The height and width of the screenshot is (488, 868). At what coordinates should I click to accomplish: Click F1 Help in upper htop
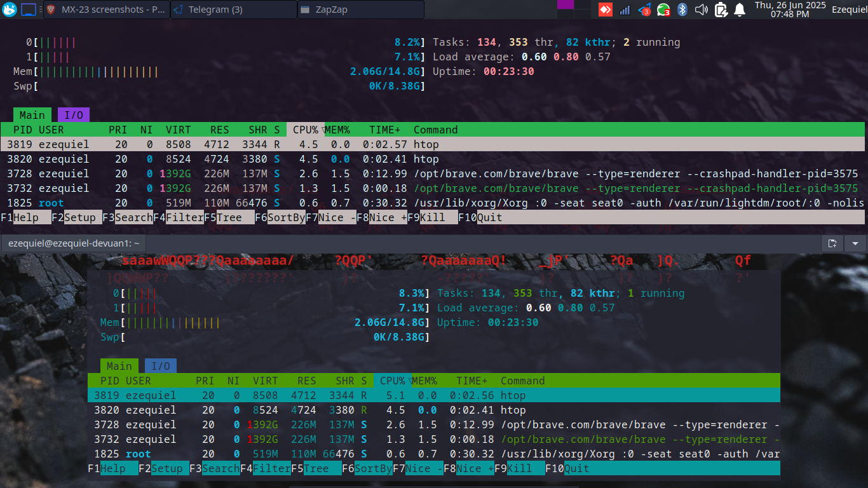[26, 217]
